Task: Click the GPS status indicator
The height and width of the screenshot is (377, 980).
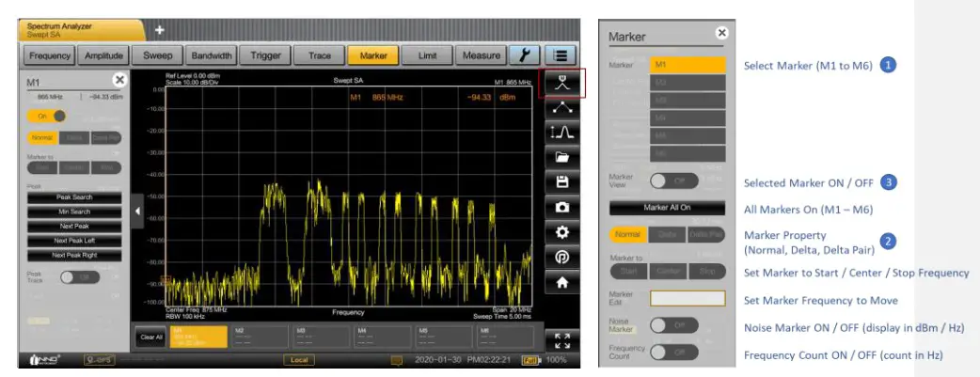Action: pyautogui.click(x=100, y=360)
